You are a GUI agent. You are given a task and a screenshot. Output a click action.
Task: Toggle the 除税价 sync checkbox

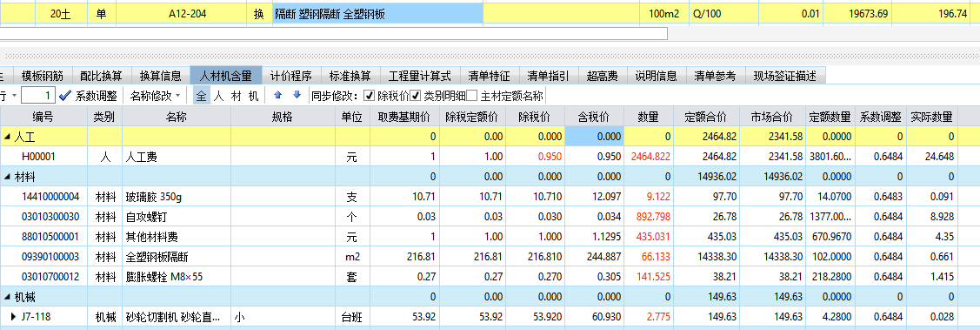click(369, 96)
